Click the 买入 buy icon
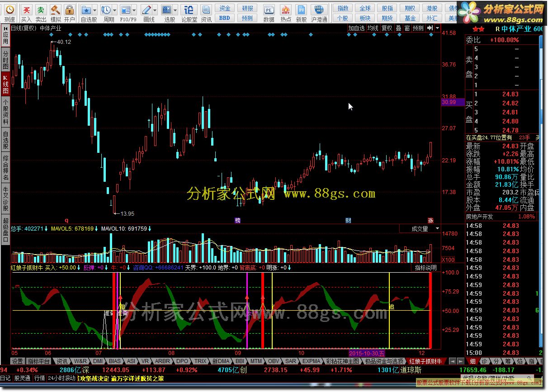 (x=27, y=9)
